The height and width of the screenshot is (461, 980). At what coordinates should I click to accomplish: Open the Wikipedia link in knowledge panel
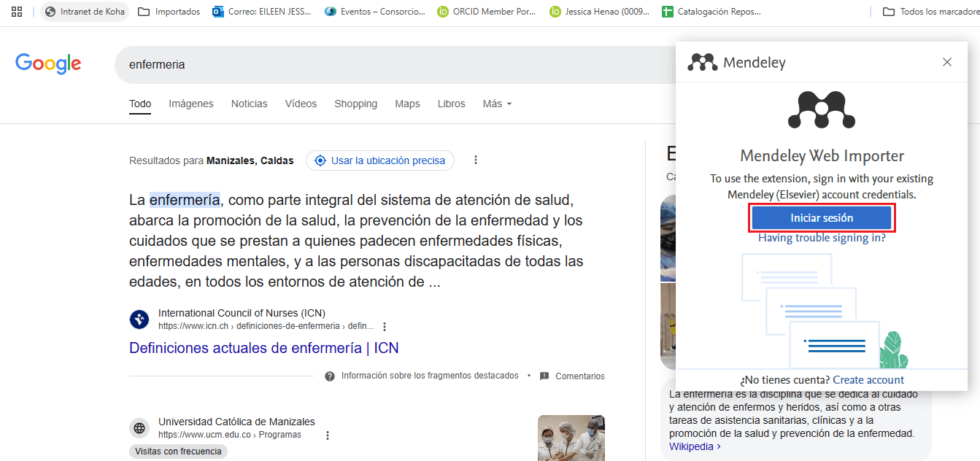click(695, 446)
